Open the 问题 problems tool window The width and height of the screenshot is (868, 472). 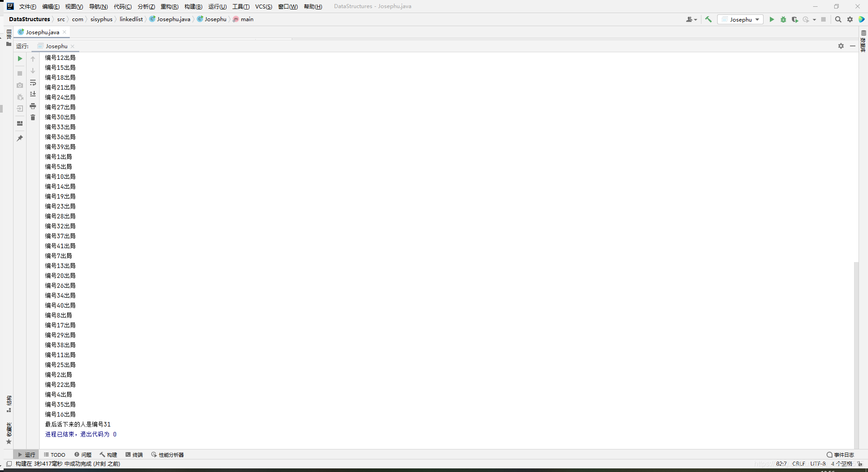point(83,454)
